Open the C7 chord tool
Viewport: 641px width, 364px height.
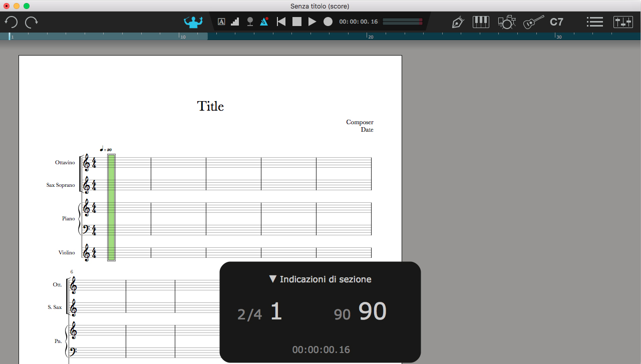click(556, 22)
